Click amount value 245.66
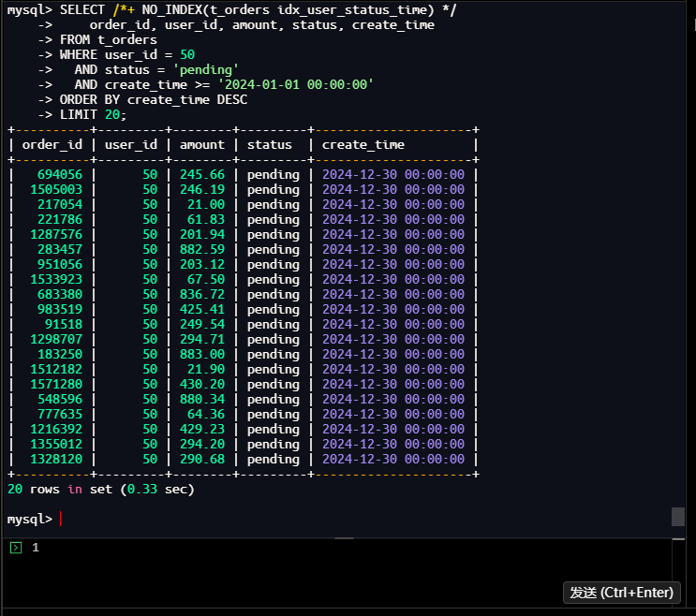This screenshot has width=696, height=616. click(x=202, y=175)
